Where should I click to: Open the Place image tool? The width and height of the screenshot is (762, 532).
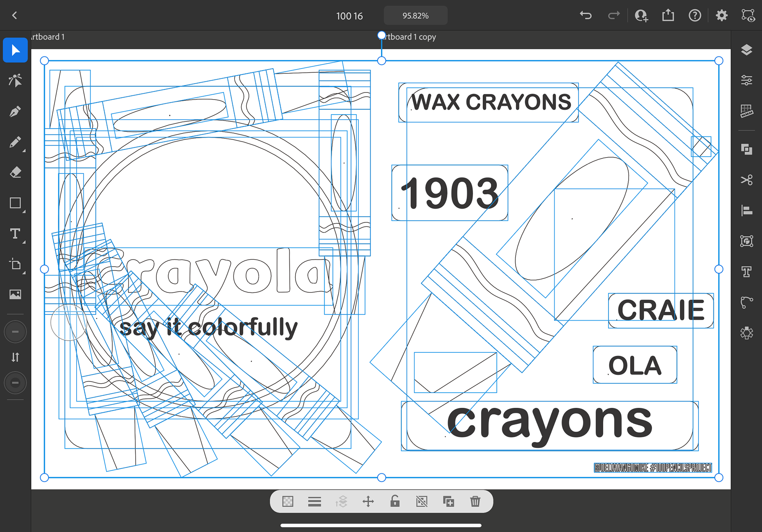(x=15, y=294)
